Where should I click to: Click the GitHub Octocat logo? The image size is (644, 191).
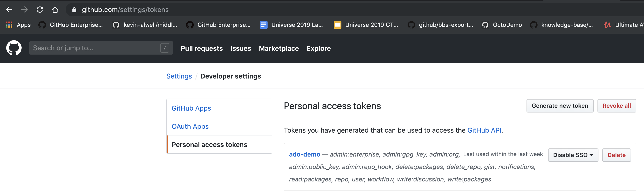point(14,48)
